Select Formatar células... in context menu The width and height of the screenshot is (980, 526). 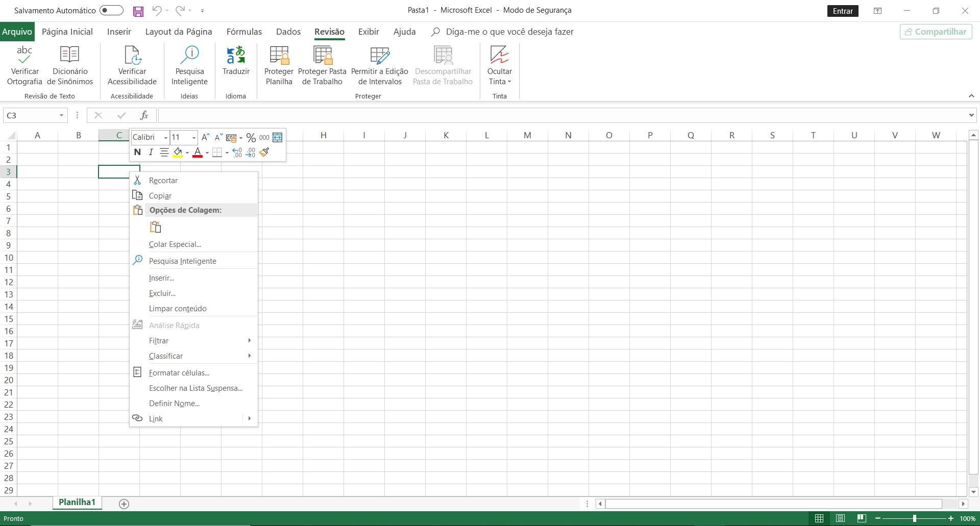[x=194, y=372]
